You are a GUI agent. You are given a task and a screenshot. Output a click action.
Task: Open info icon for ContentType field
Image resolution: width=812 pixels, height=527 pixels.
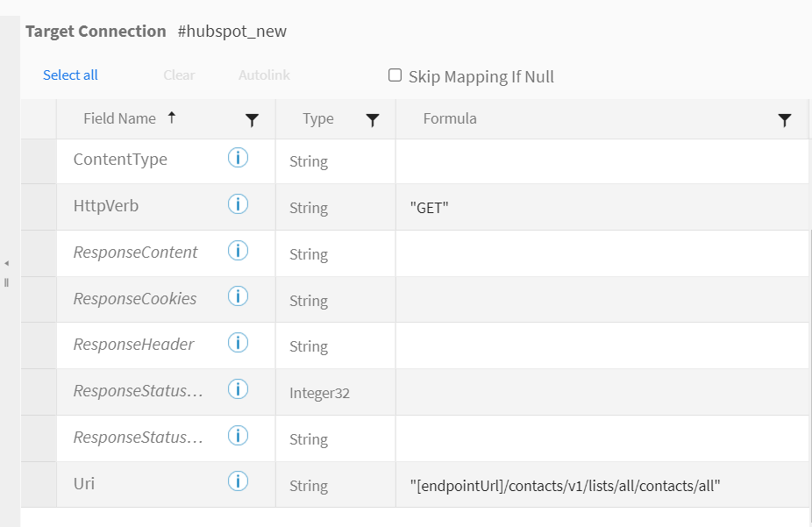click(x=238, y=157)
